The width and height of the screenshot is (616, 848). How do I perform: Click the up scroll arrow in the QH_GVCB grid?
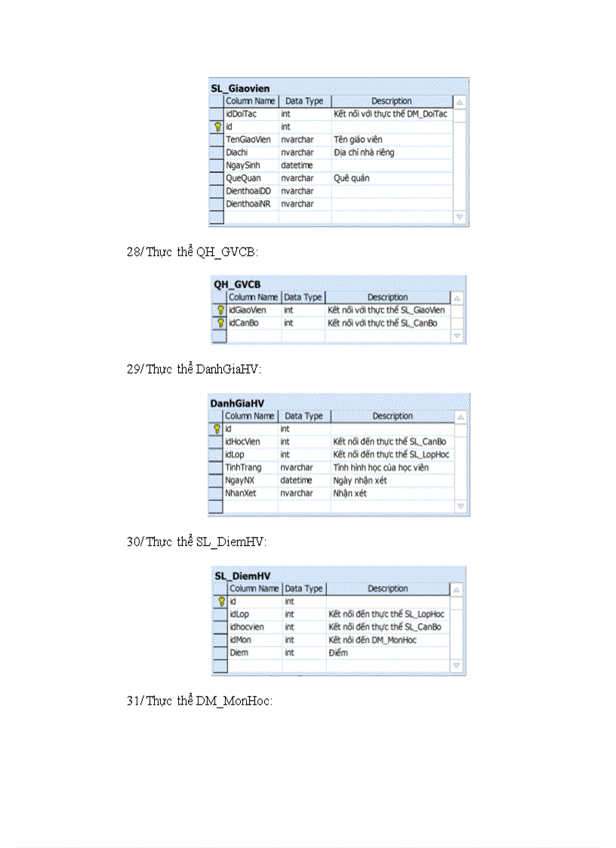pos(456,297)
